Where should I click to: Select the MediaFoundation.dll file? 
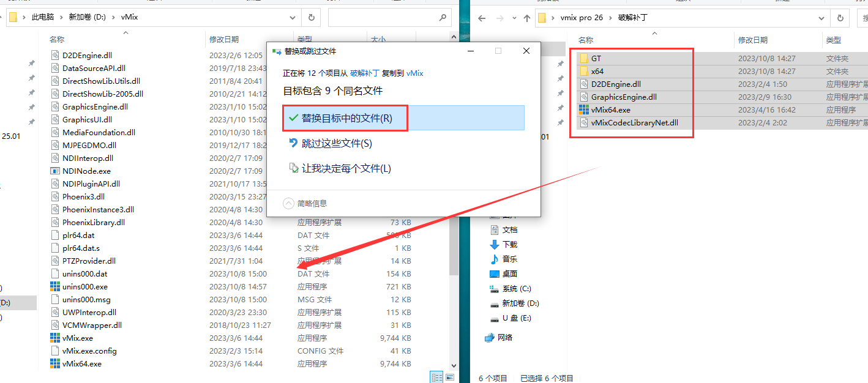(99, 132)
